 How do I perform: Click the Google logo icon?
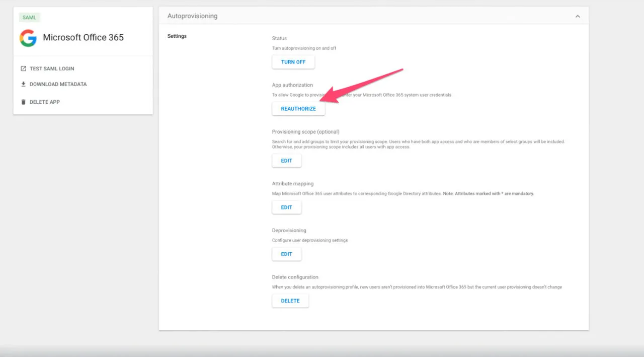(28, 38)
